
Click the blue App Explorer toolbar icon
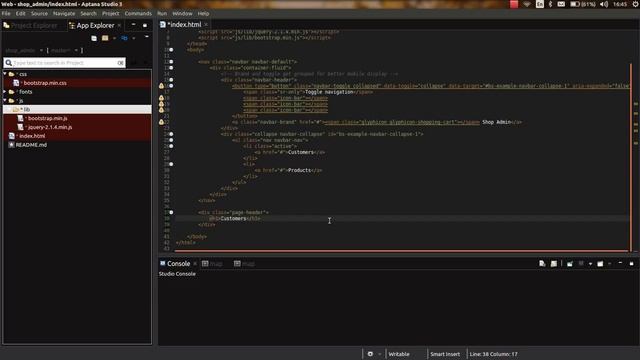tap(124, 38)
